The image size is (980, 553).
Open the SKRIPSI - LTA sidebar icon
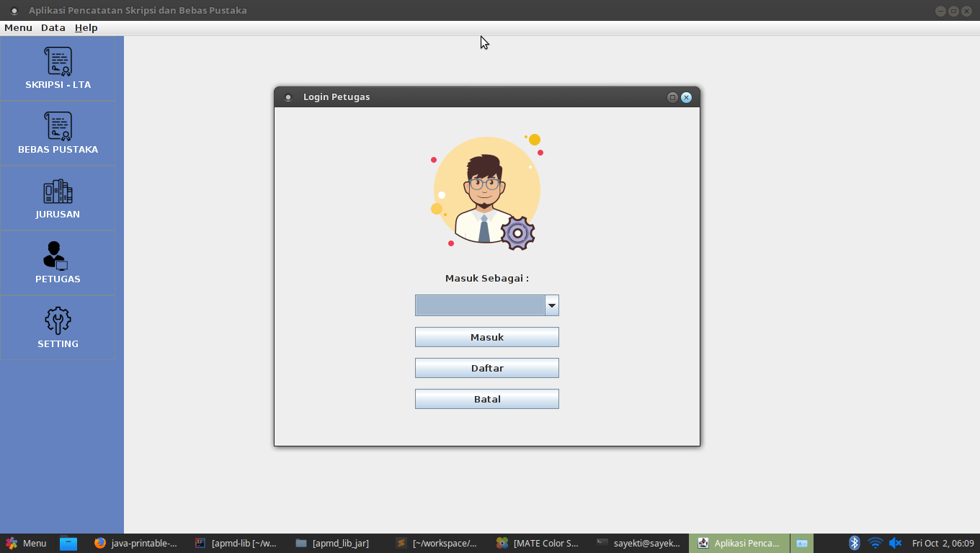pos(58,62)
